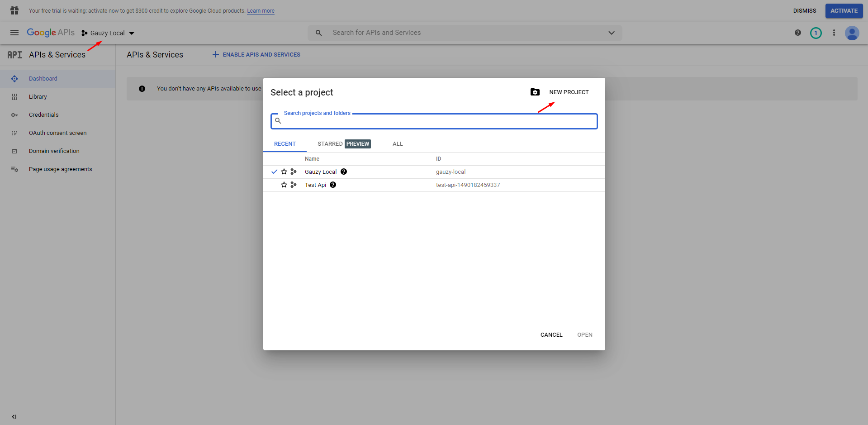Click the project icon beside Test Api

(294, 185)
